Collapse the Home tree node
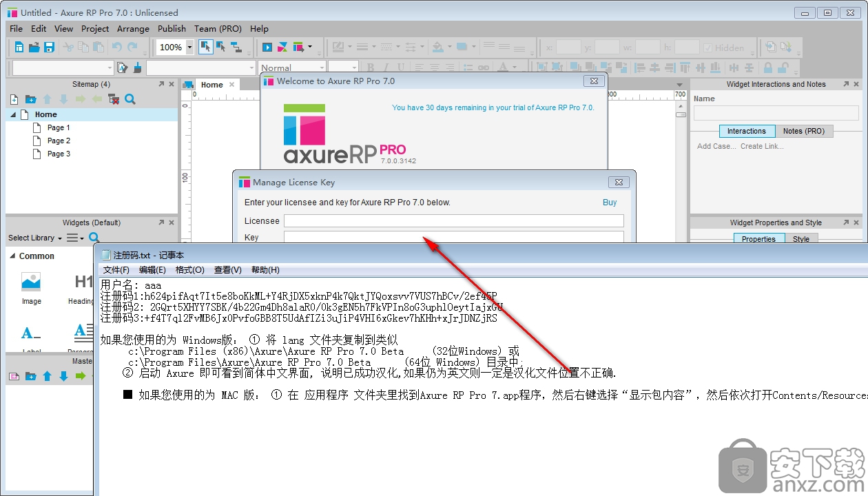 point(13,114)
